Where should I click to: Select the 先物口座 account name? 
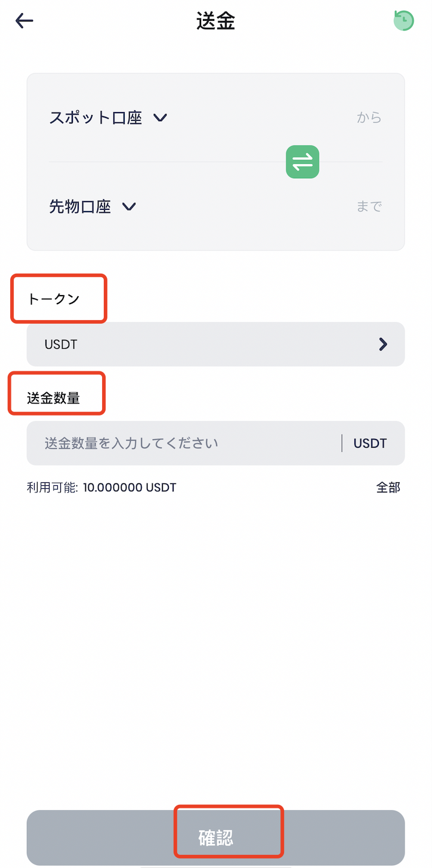(80, 207)
